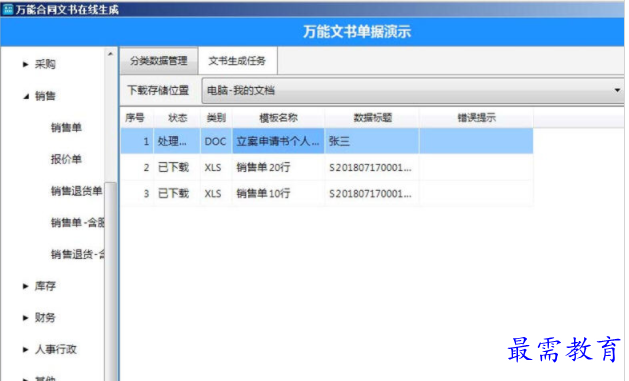The width and height of the screenshot is (629, 381).
Task: Click 已下载 status in row 2
Action: tap(177, 167)
